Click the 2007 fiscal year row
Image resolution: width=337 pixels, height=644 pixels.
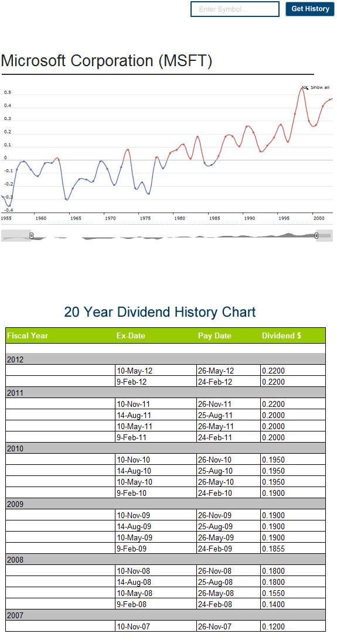[x=166, y=615]
